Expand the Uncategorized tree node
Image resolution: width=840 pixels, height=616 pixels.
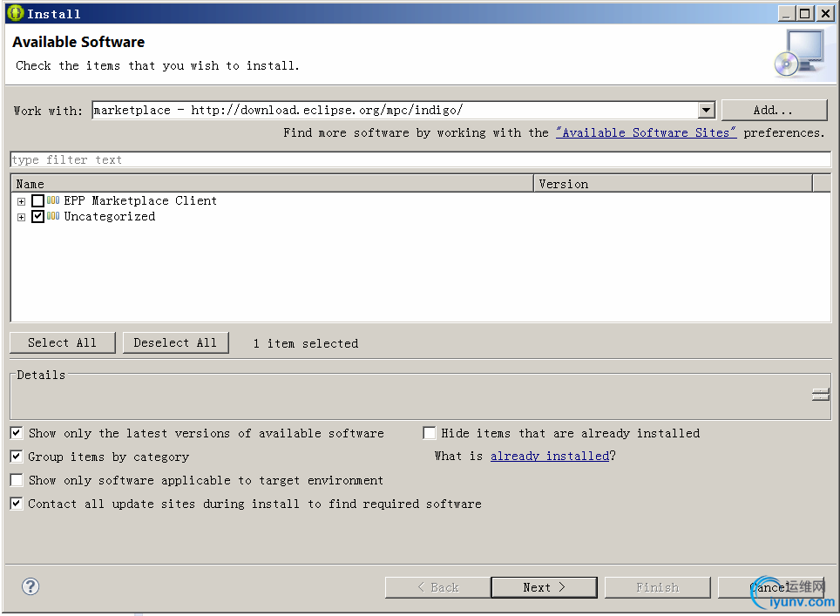click(22, 217)
